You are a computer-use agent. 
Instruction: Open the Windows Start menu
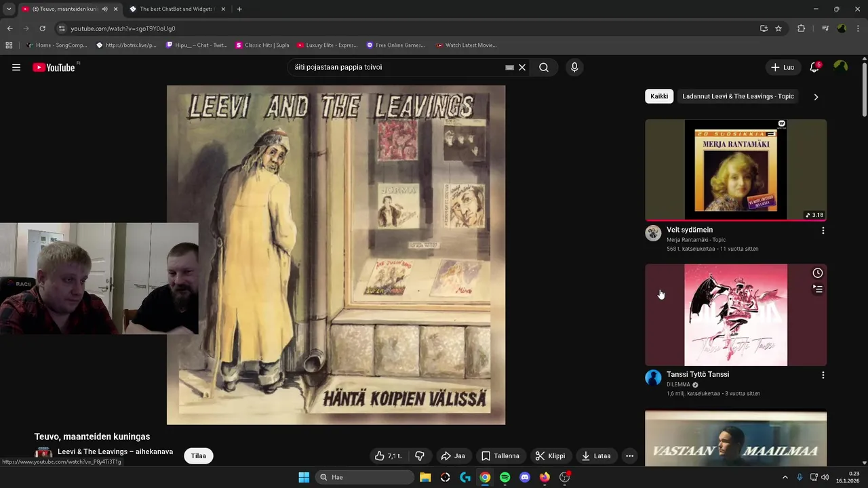[x=304, y=477]
